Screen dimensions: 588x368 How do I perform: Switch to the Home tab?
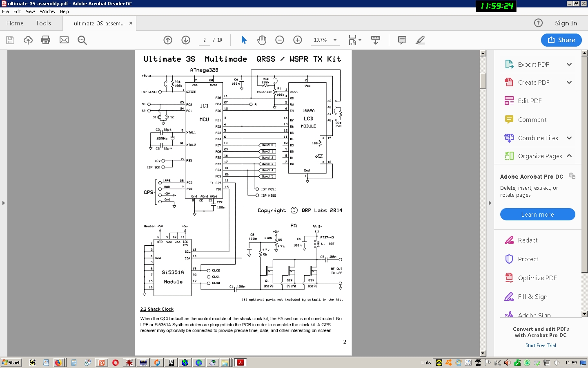click(x=15, y=23)
